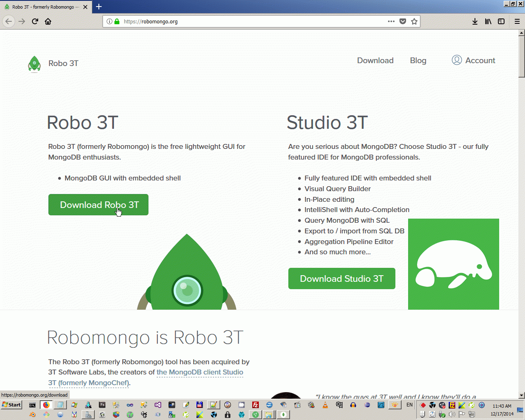The height and width of the screenshot is (420, 525).
Task: Open the Download page from the navigation
Action: point(375,61)
